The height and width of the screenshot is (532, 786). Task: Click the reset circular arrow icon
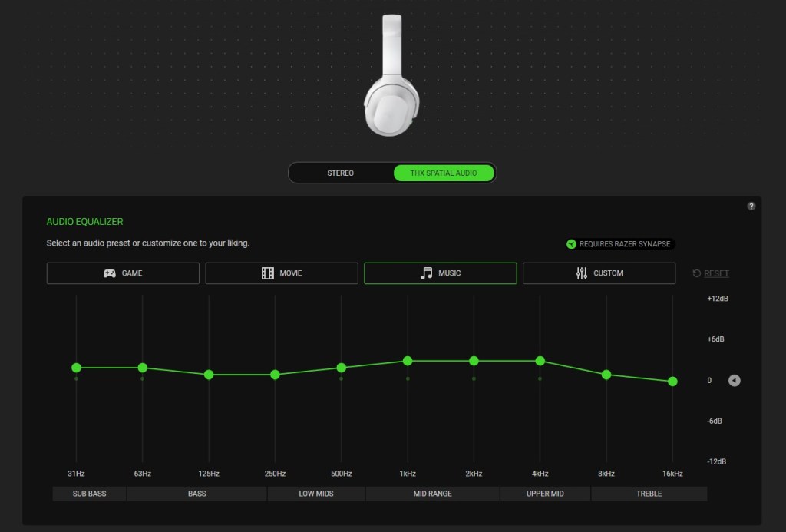696,273
